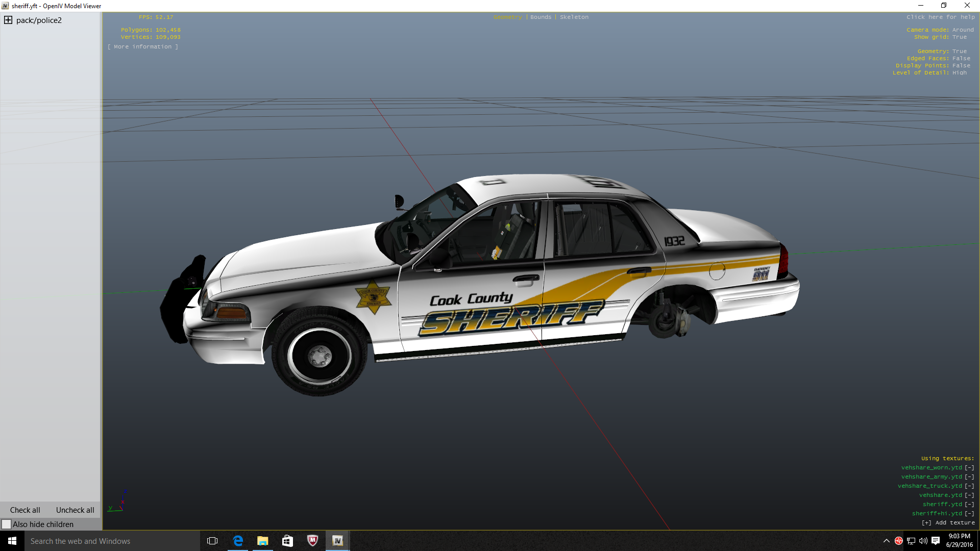Expand the pack:/police2 tree node
The width and height of the screenshot is (980, 551).
click(8, 20)
